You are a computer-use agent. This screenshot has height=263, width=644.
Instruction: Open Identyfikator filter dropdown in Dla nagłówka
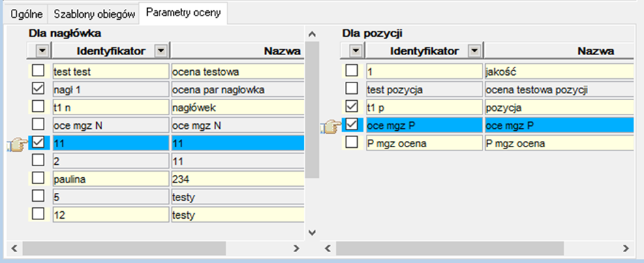tap(161, 51)
